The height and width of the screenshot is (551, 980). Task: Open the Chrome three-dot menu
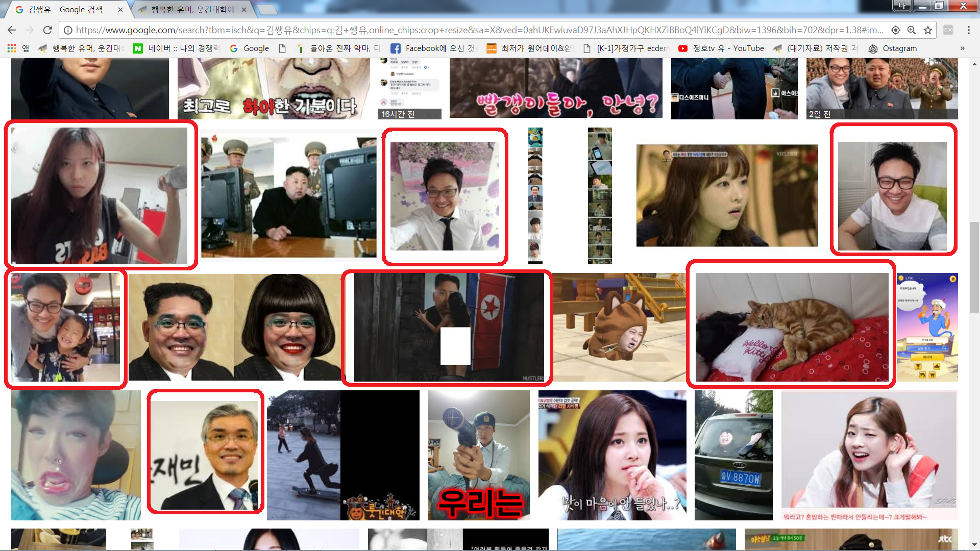[968, 30]
